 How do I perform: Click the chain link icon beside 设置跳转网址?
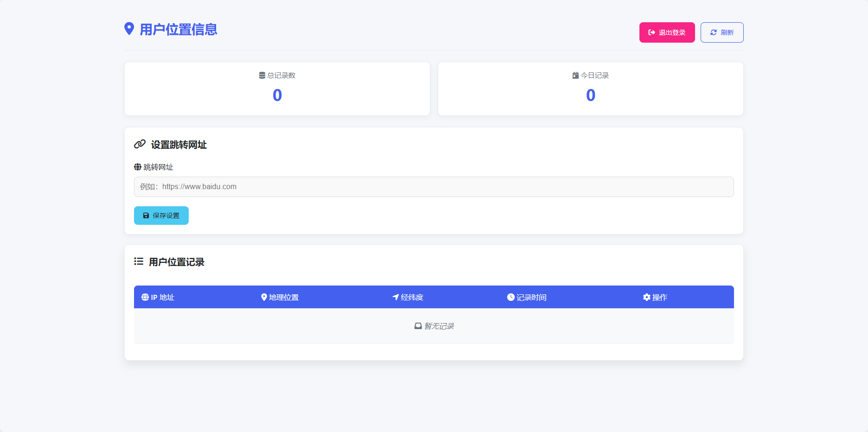(x=140, y=144)
